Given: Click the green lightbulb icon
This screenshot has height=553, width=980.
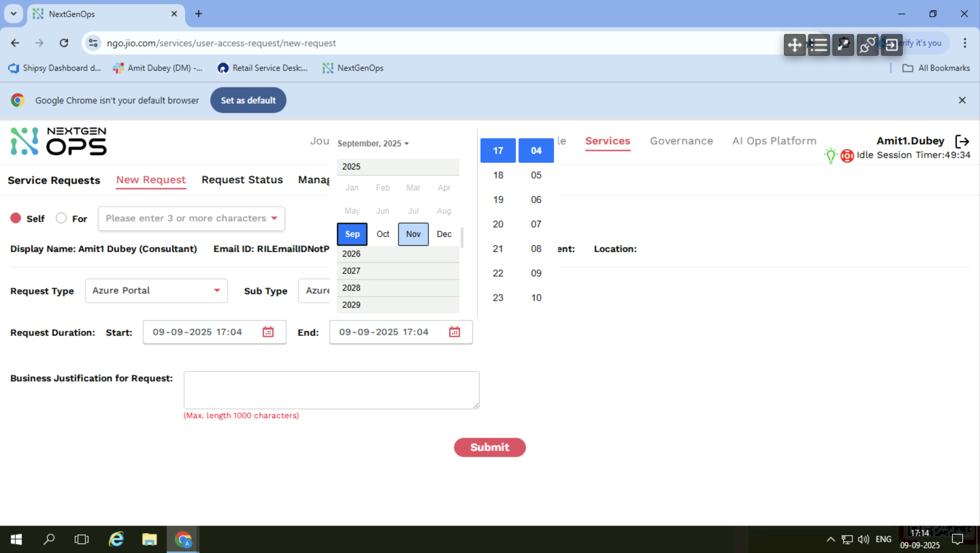Looking at the screenshot, I should pyautogui.click(x=831, y=155).
